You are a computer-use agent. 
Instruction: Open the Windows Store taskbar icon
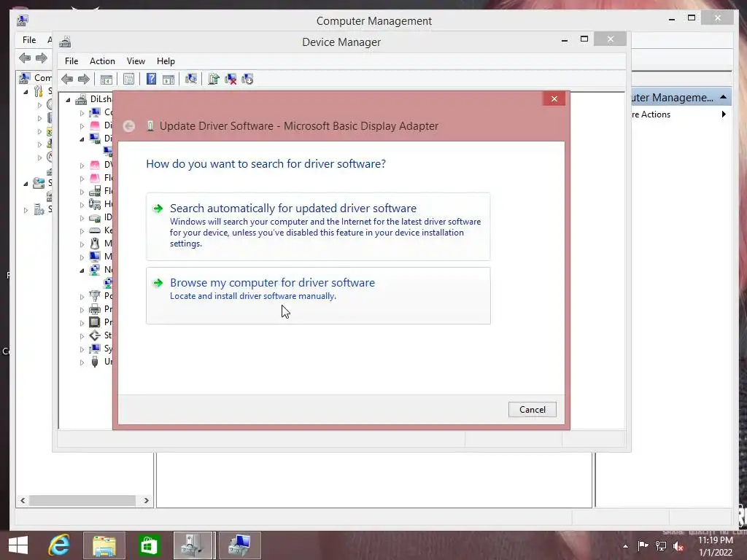(148, 545)
